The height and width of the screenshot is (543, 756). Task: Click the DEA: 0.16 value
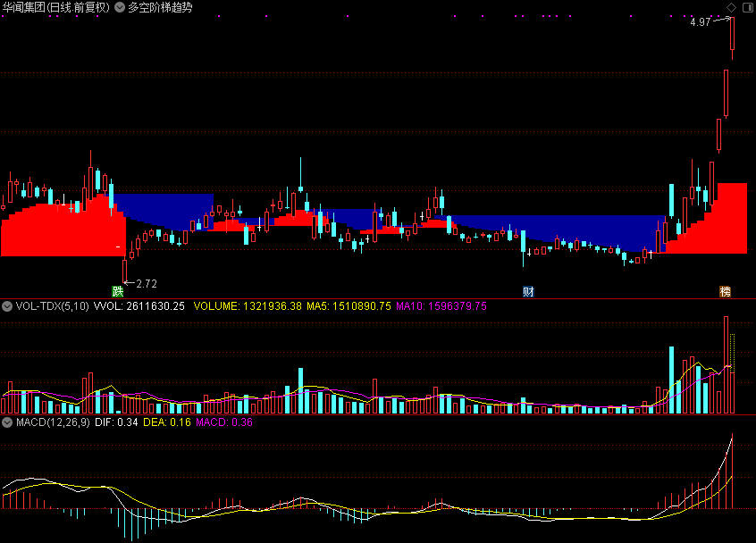click(x=167, y=422)
